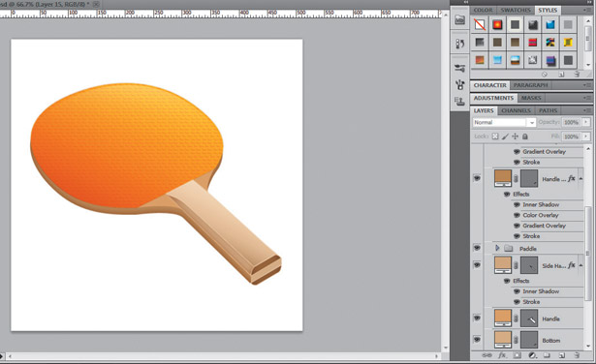Create a new style with the Styles panel icon
This screenshot has width=596, height=364.
(561, 75)
